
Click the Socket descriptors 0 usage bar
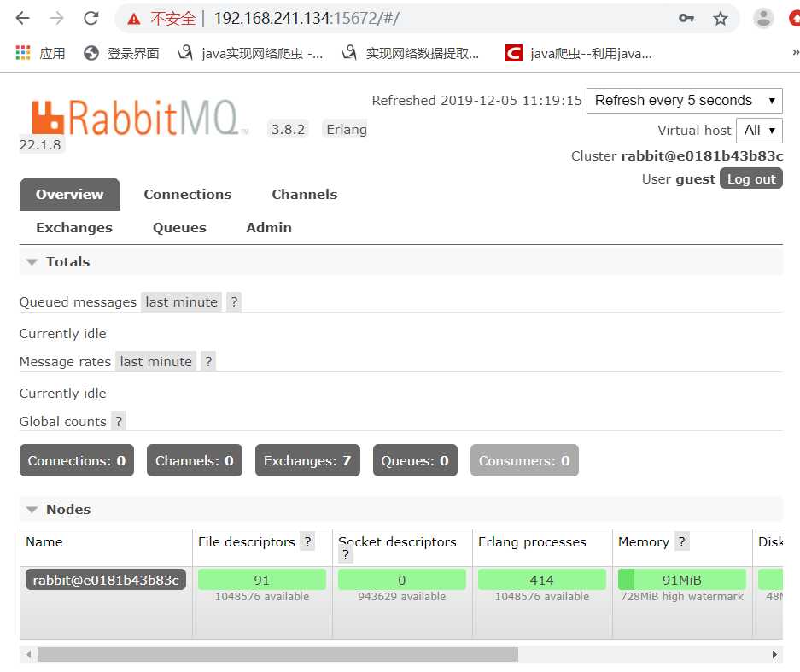pyautogui.click(x=402, y=580)
